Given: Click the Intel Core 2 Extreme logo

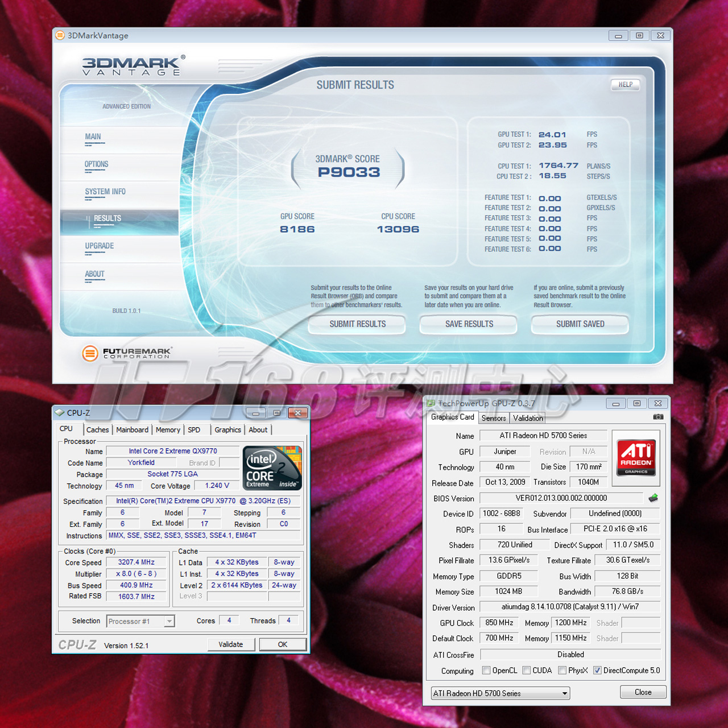Looking at the screenshot, I should (272, 468).
